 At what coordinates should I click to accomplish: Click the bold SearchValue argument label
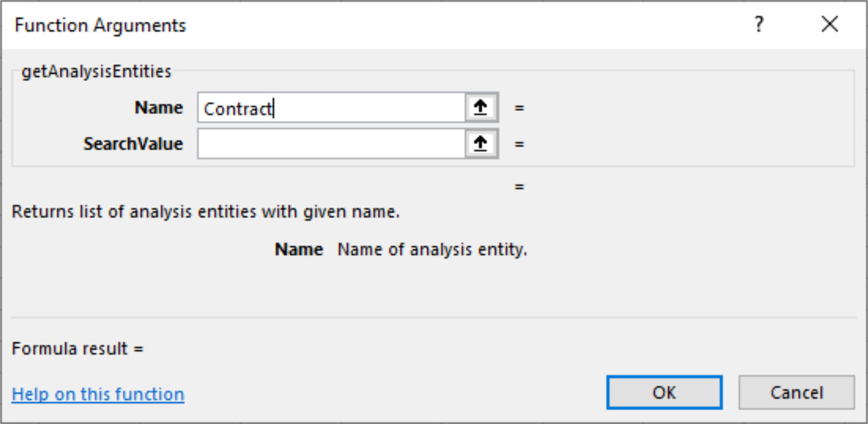point(133,144)
